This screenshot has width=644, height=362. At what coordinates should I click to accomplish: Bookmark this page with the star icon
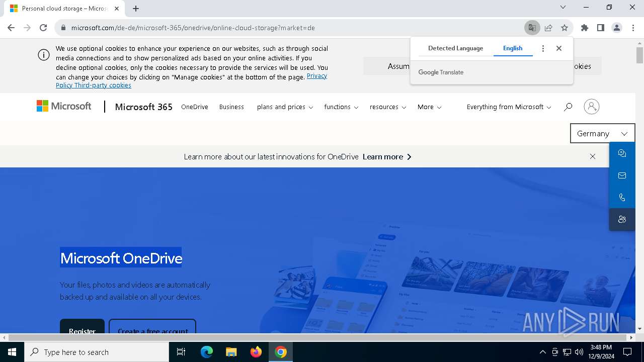(565, 28)
